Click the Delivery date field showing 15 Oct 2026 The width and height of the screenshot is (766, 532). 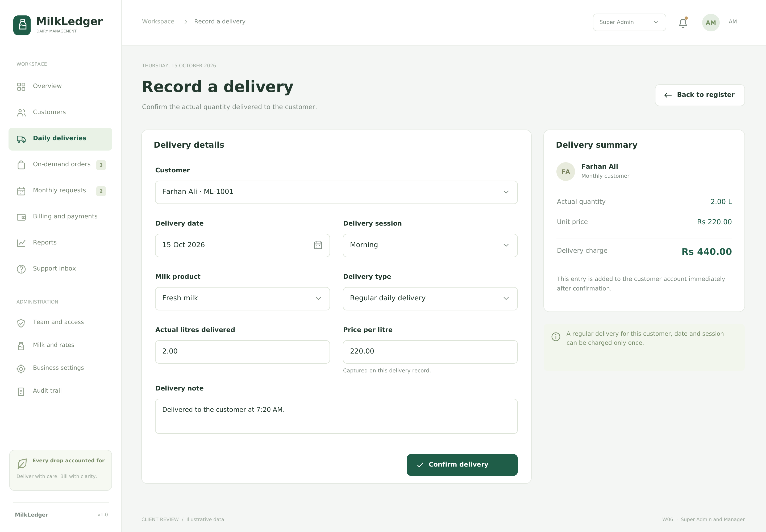(x=242, y=245)
